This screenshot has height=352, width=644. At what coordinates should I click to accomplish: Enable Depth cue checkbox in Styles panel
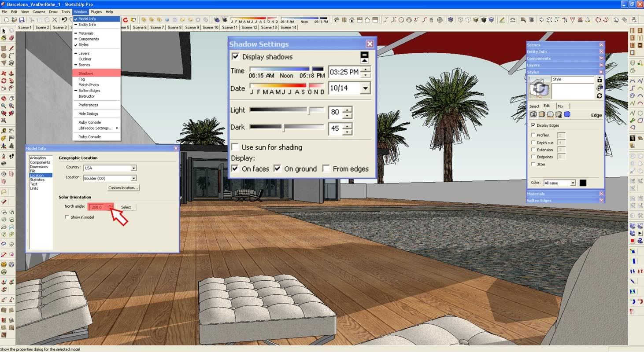pyautogui.click(x=533, y=143)
